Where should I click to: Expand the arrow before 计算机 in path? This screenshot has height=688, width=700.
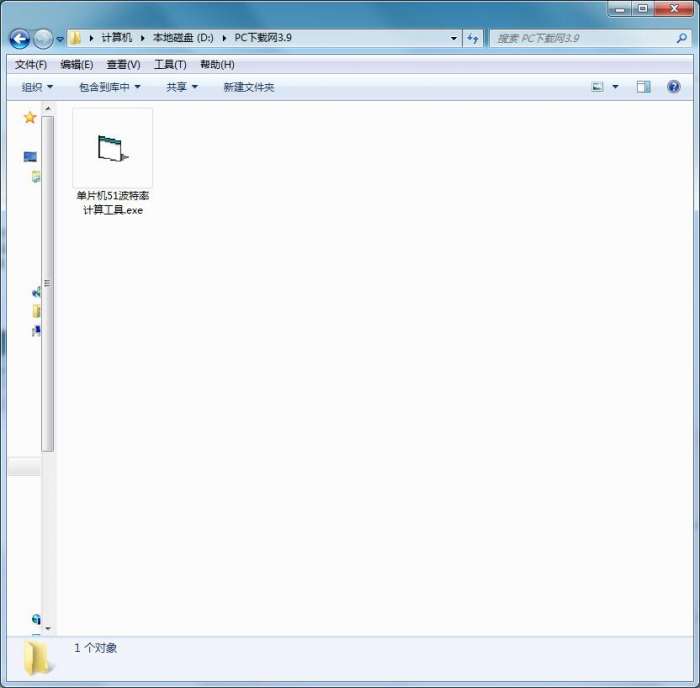pos(92,38)
